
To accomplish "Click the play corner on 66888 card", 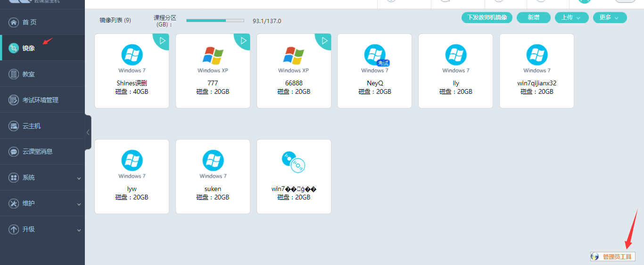I will 325,41.
